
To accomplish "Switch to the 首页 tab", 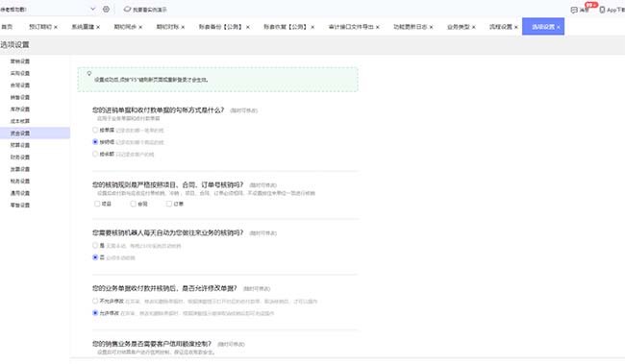I will coord(7,27).
